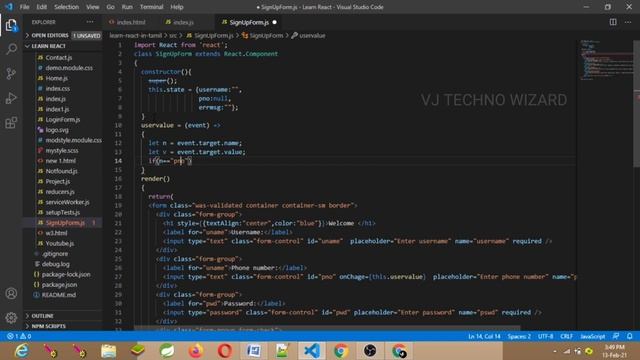Open serviceWorker.js in the explorer
The width and height of the screenshot is (640, 360).
point(67,202)
